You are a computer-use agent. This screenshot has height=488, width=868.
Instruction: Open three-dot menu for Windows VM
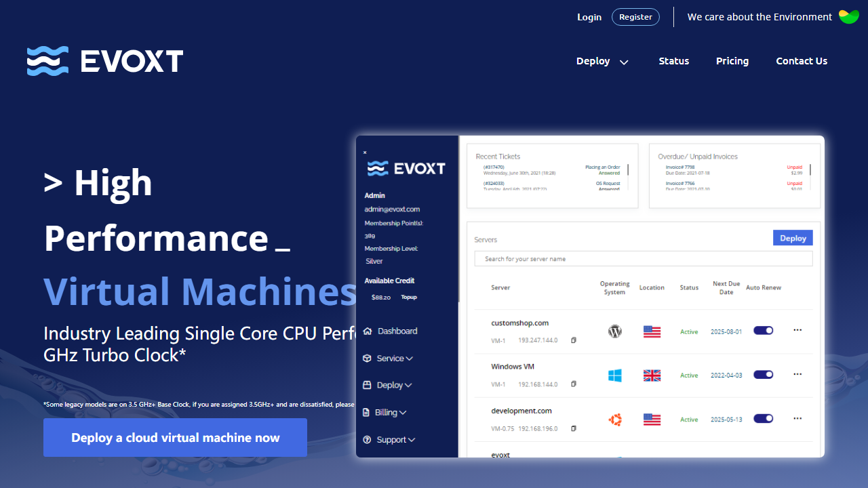coord(797,374)
